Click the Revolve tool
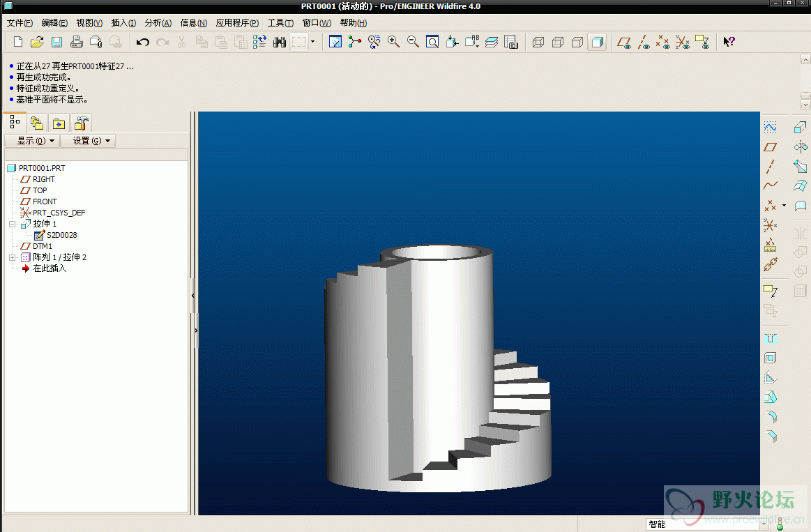The image size is (811, 532). (x=800, y=147)
